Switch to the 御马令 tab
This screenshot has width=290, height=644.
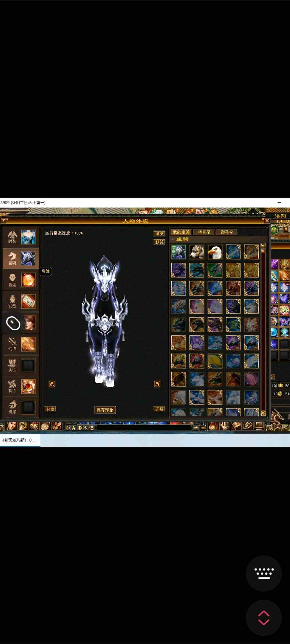pos(227,232)
